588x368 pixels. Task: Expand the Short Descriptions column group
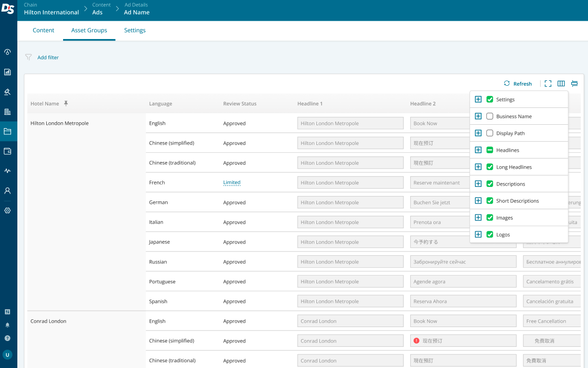[478, 200]
